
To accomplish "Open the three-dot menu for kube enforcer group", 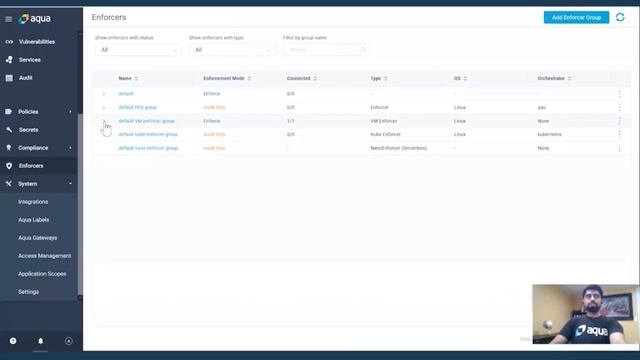I will point(620,134).
